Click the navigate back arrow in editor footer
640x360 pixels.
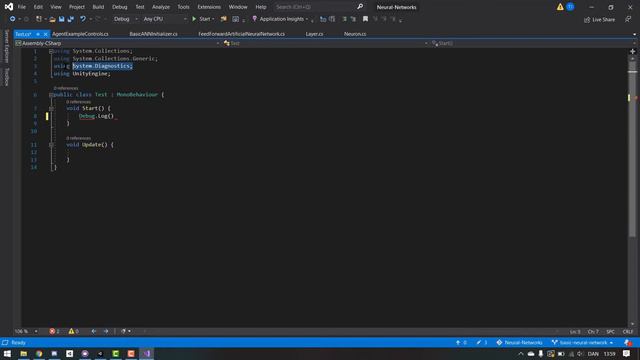[94, 331]
